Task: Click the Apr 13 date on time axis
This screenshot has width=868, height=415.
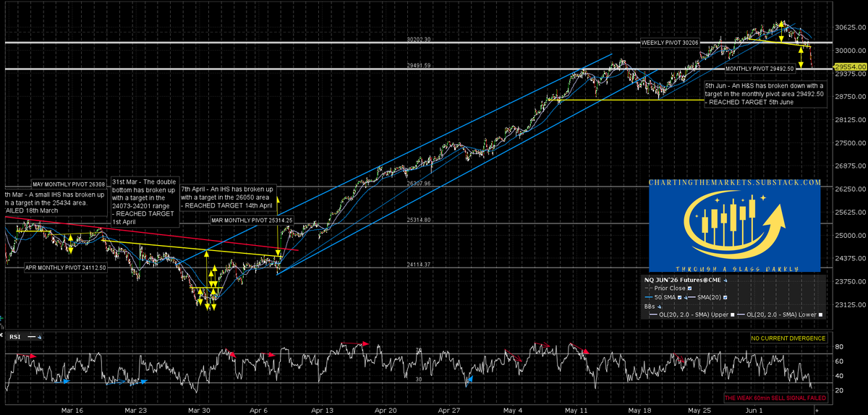Action: click(324, 409)
